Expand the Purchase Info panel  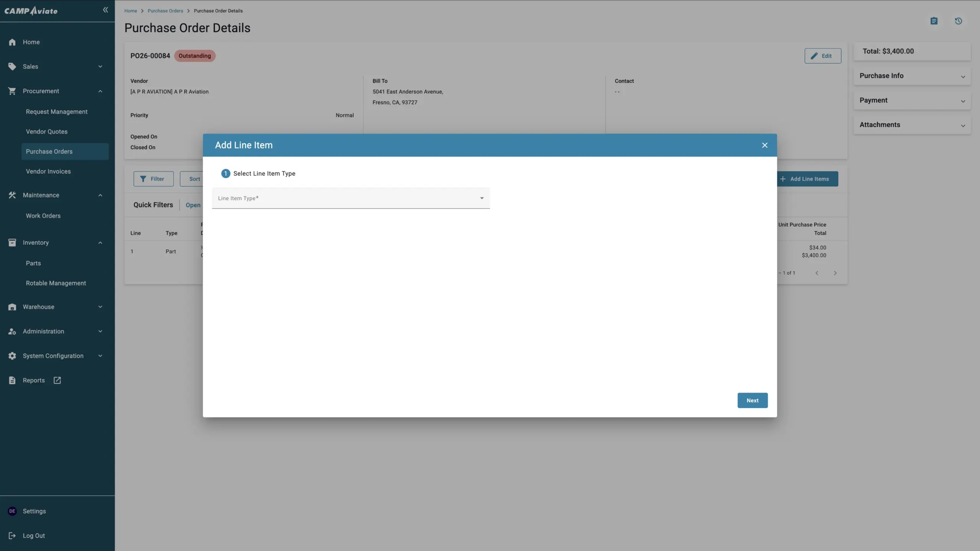(x=912, y=76)
